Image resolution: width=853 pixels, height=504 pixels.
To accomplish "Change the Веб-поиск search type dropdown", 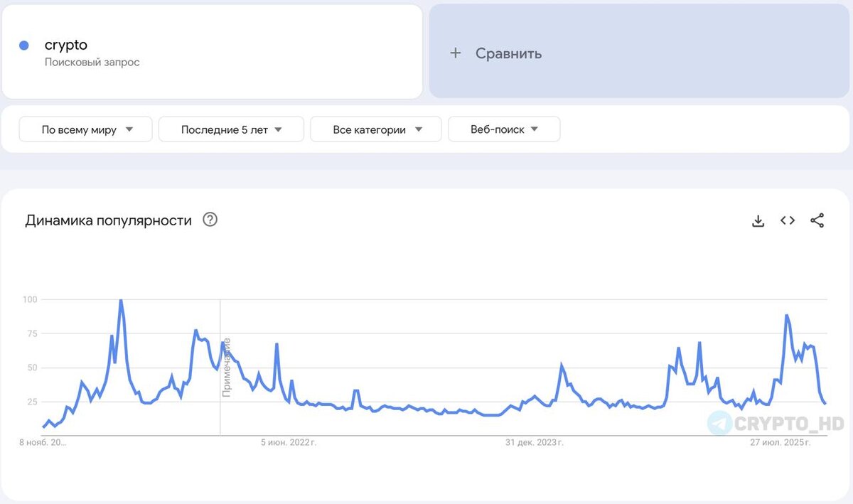I will 504,129.
